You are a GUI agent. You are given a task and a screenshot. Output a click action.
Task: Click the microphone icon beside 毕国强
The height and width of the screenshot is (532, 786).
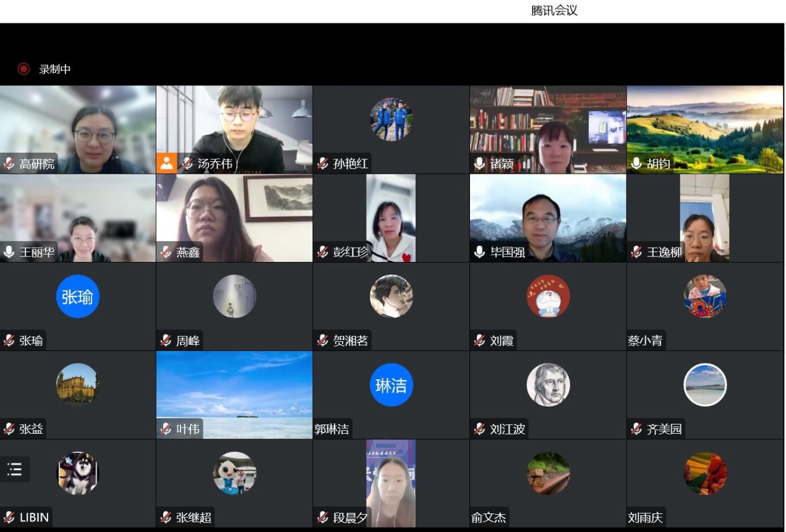tap(480, 252)
